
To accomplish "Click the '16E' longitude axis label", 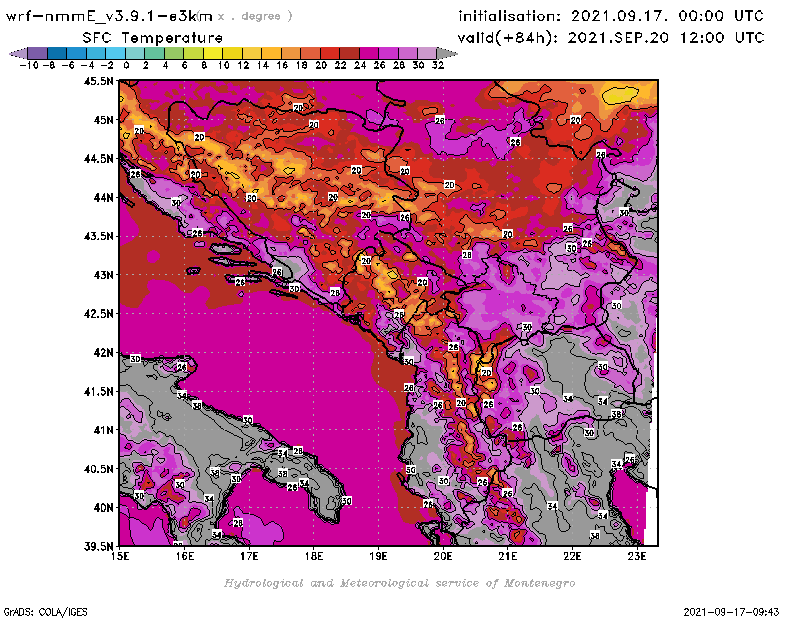I will [185, 556].
